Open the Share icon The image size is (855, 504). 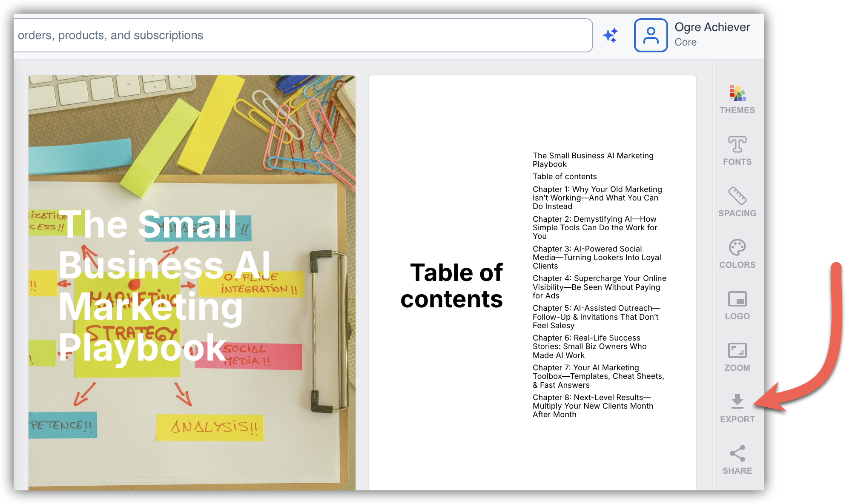click(x=737, y=454)
